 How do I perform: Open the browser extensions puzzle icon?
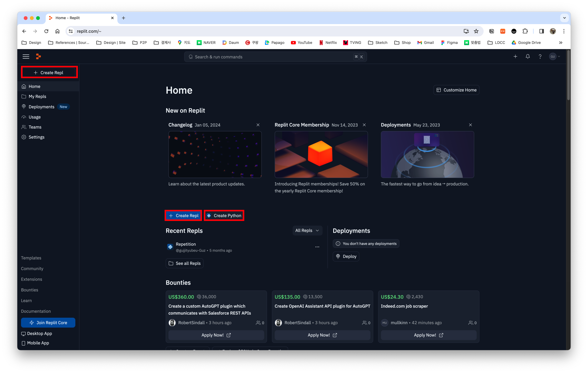pyautogui.click(x=525, y=31)
